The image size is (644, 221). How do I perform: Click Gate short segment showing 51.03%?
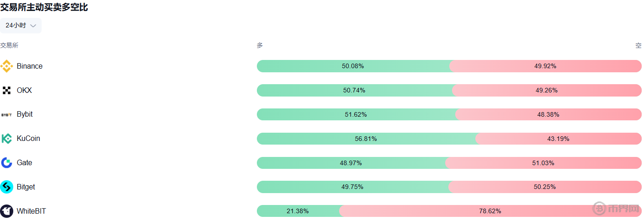543,163
